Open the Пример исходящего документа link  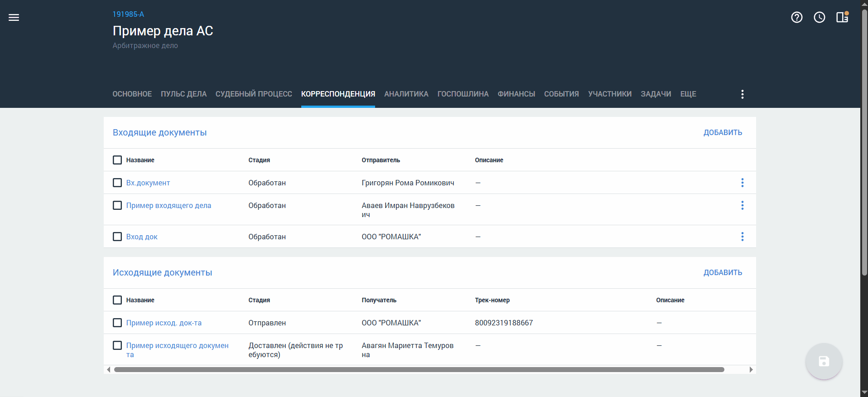point(177,350)
